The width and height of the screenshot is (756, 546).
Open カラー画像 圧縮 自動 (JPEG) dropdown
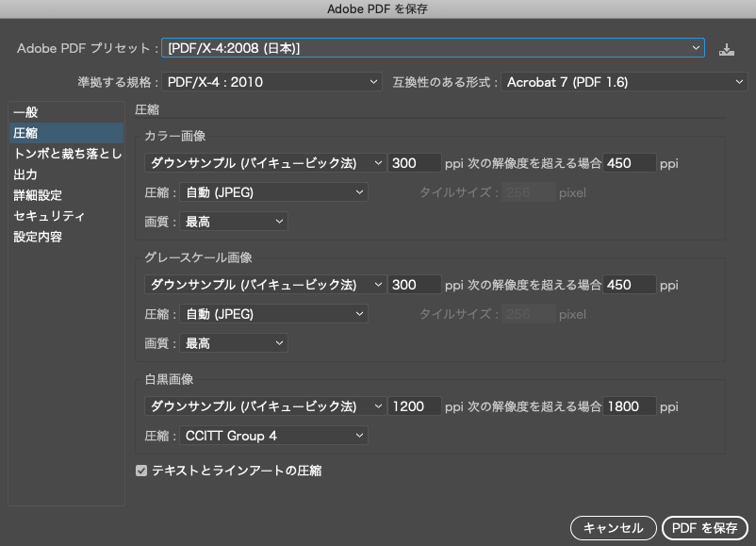274,192
